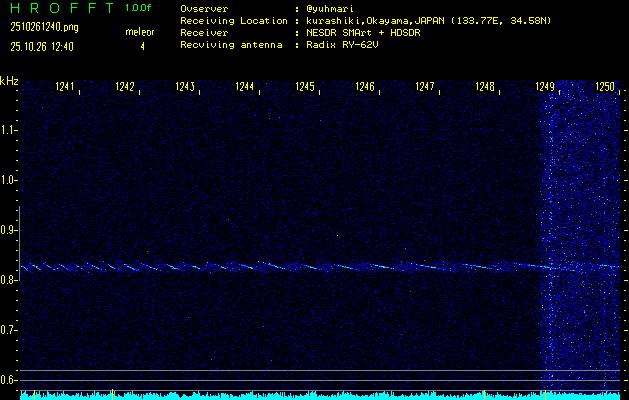Click the version 1.0.0f label
This screenshot has width=629, height=400.
(139, 8)
